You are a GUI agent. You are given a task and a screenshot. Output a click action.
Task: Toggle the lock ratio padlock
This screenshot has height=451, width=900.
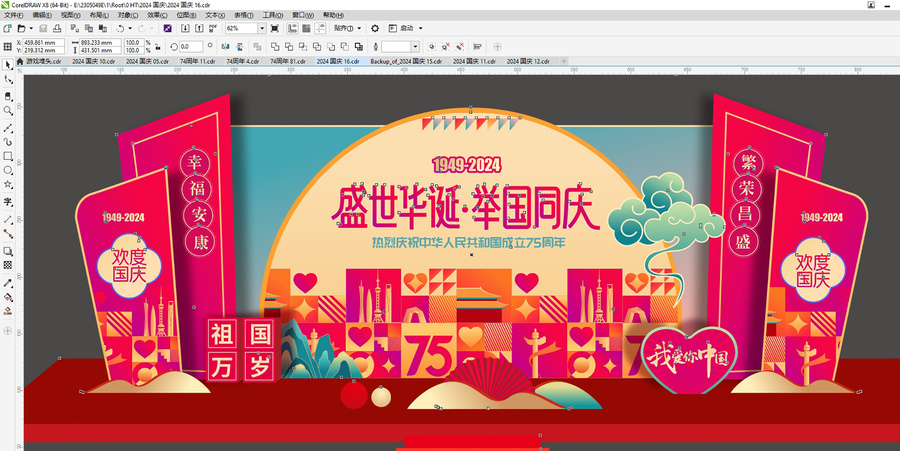157,46
